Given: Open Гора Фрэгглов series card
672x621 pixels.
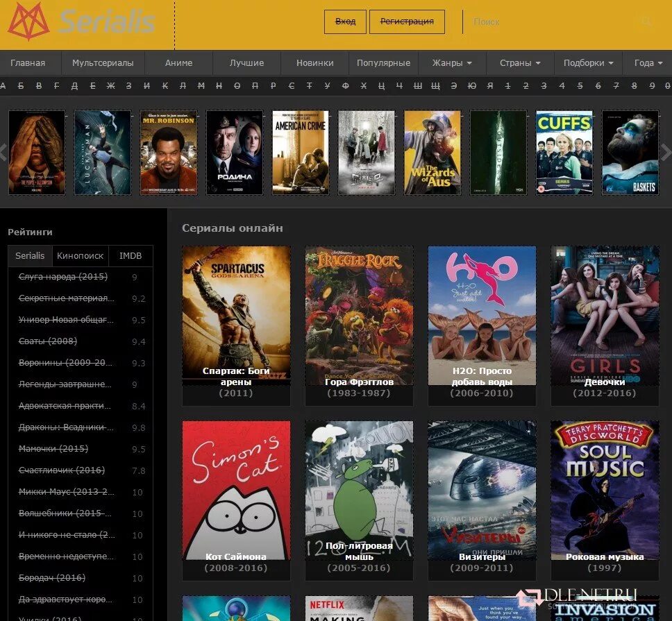Looking at the screenshot, I should [x=359, y=325].
